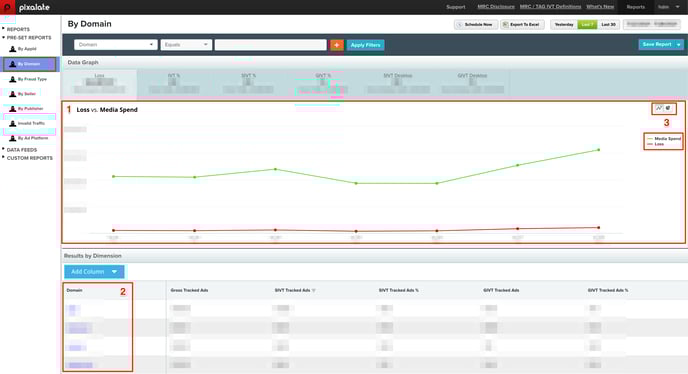
Task: Open the By AppId report icon
Action: [x=13, y=49]
